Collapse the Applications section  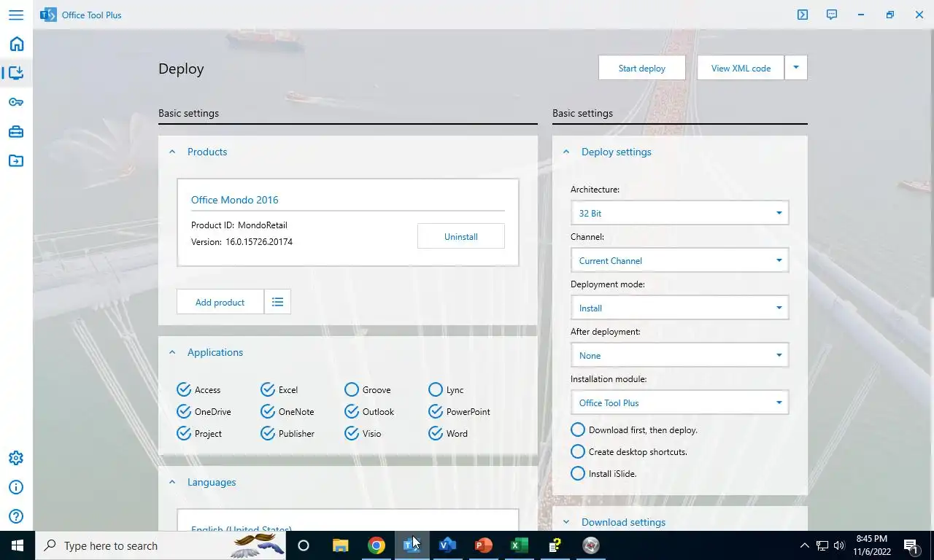(x=172, y=352)
